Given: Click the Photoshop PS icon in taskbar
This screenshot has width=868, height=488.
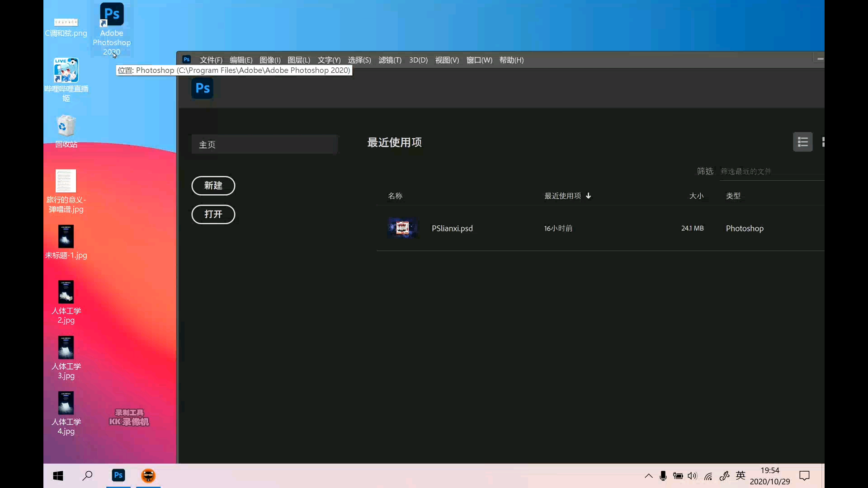Looking at the screenshot, I should (118, 475).
